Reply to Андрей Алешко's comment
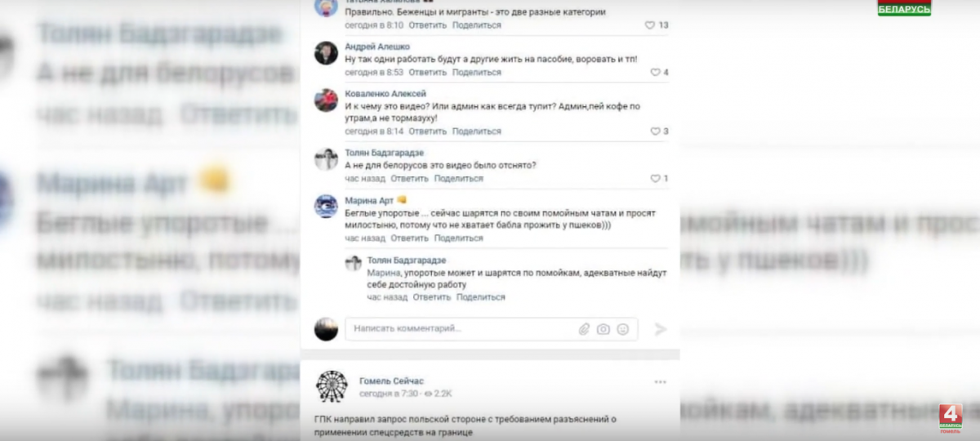Viewport: 980px width, 441px height. 428,73
